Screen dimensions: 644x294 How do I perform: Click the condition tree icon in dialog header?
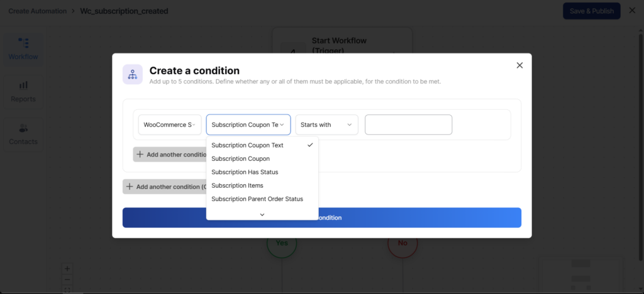click(x=133, y=74)
